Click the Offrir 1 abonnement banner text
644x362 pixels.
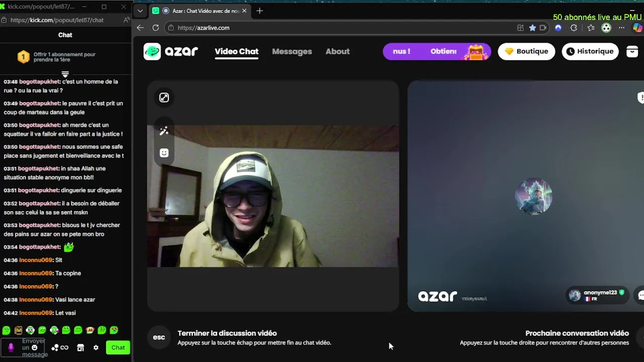[64, 57]
